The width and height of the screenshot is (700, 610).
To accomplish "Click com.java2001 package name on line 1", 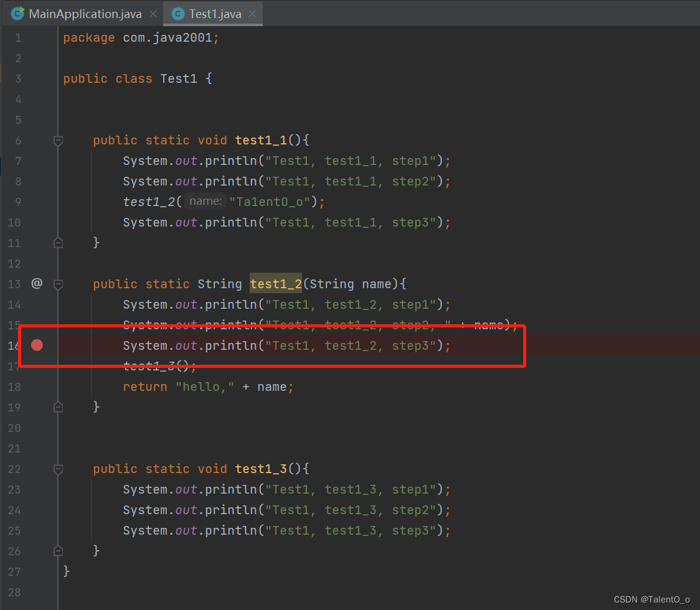I will 168,38.
